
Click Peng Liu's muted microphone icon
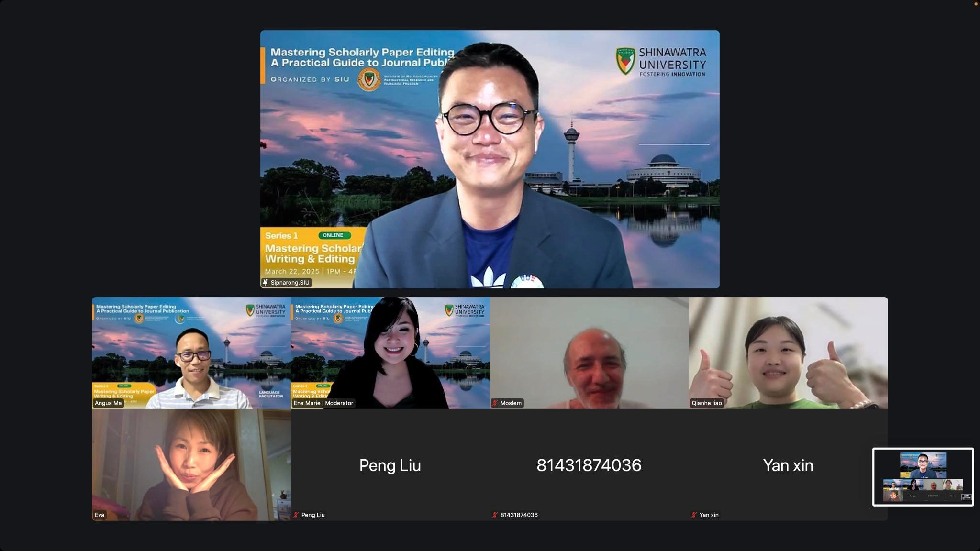[x=296, y=515]
